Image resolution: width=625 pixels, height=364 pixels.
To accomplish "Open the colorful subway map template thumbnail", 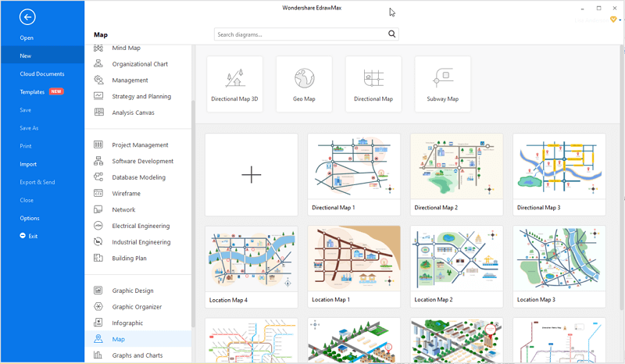I will click(x=252, y=340).
